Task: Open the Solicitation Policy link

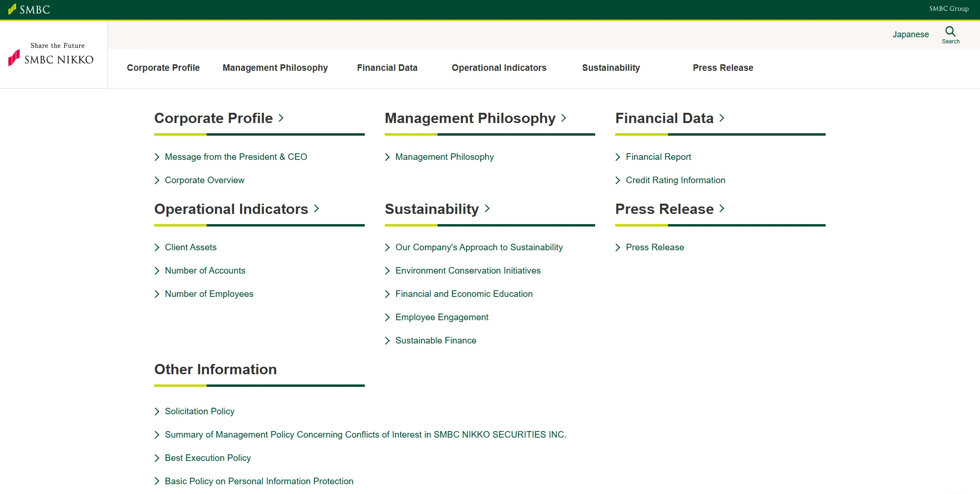Action: [200, 412]
